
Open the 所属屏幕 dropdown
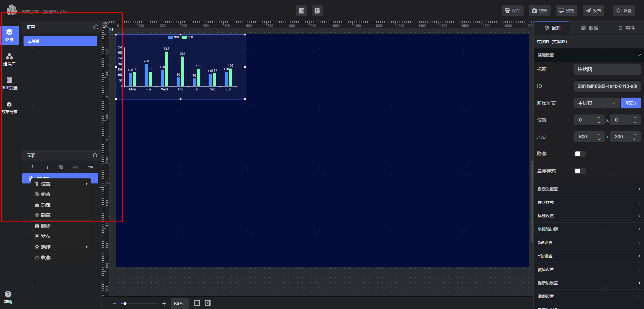pyautogui.click(x=596, y=103)
